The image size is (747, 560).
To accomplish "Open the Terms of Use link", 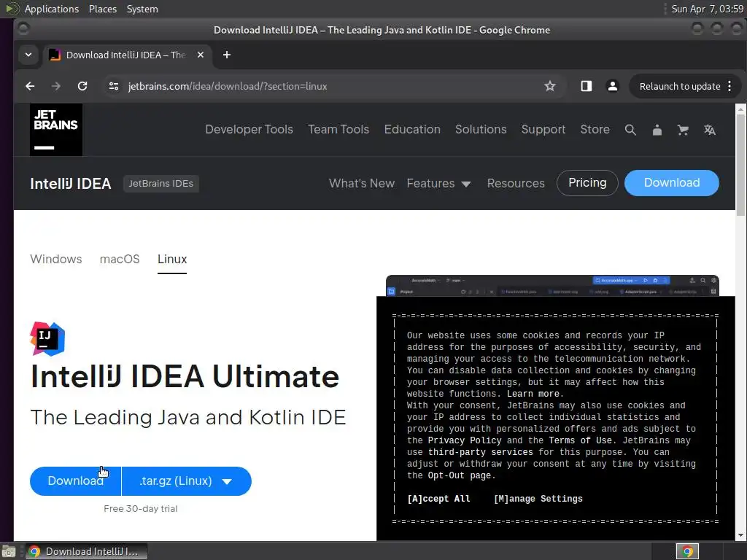I will click(580, 440).
